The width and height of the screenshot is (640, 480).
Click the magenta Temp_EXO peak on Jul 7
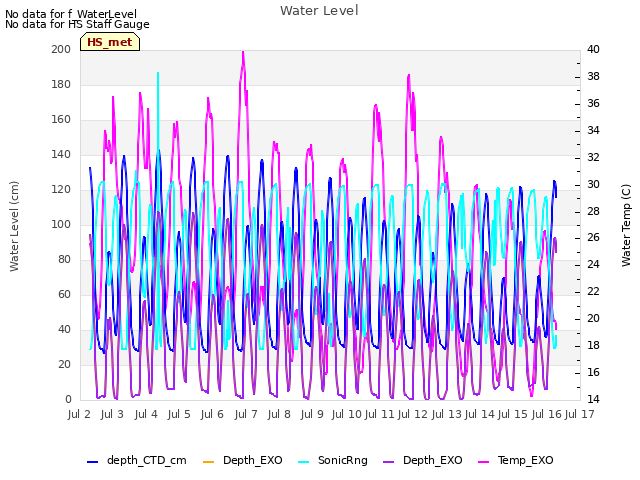click(x=243, y=53)
